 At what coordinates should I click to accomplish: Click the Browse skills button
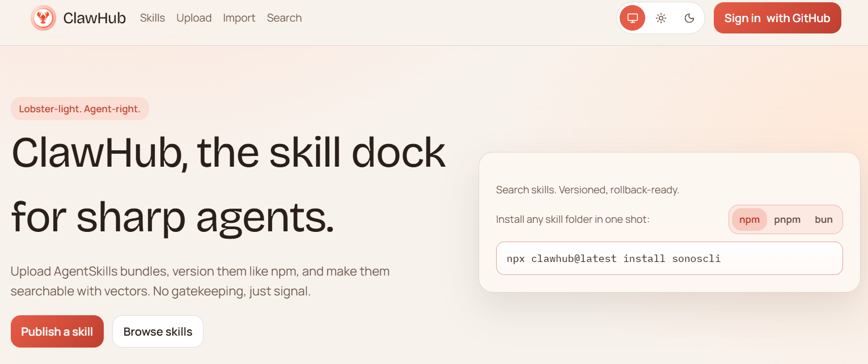tap(158, 332)
